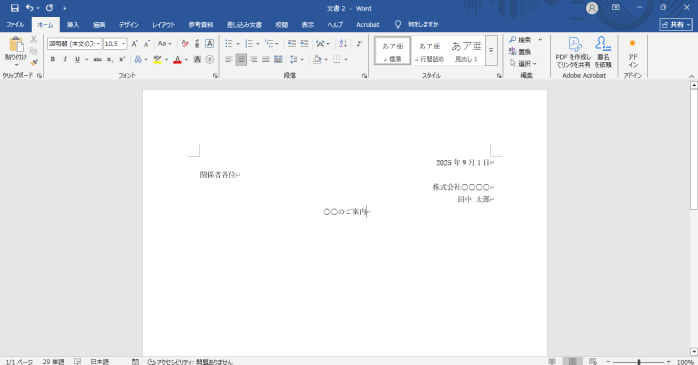Toggle show paragraph marks
This screenshot has width=698, height=365.
pos(359,44)
